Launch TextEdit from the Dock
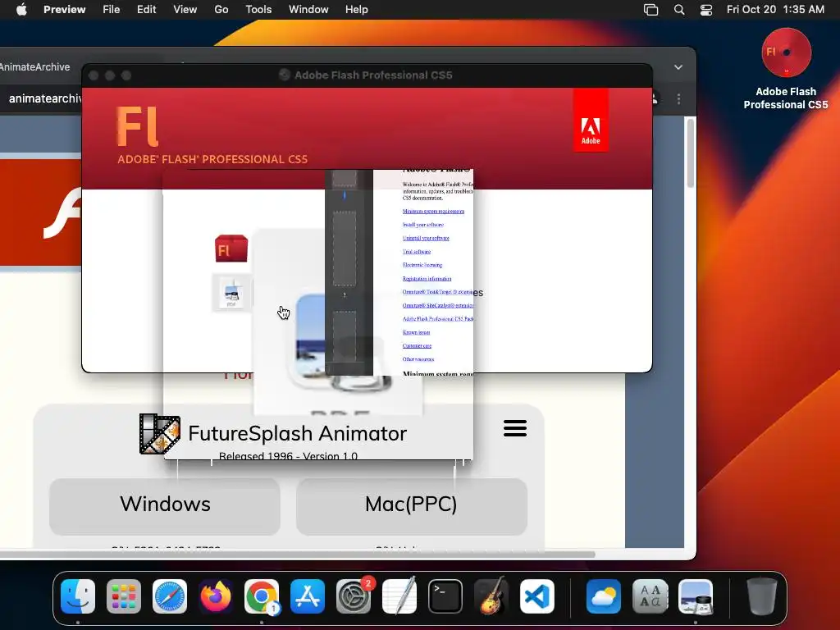 click(399, 596)
